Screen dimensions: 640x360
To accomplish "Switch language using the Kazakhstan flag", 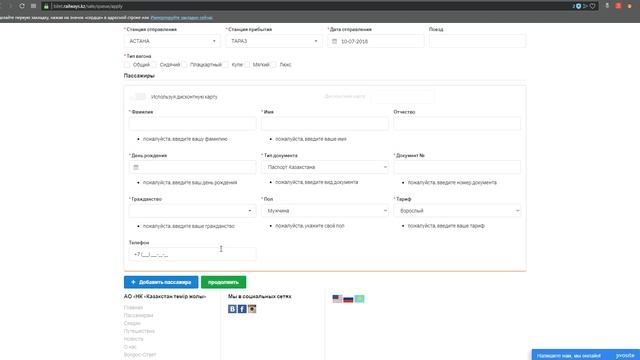I will point(359,299).
